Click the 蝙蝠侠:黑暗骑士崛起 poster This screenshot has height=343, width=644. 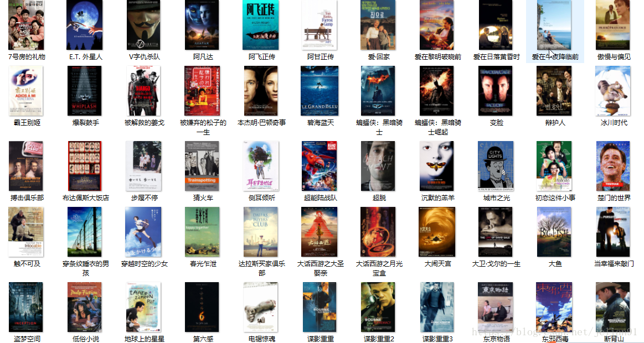coord(437,91)
